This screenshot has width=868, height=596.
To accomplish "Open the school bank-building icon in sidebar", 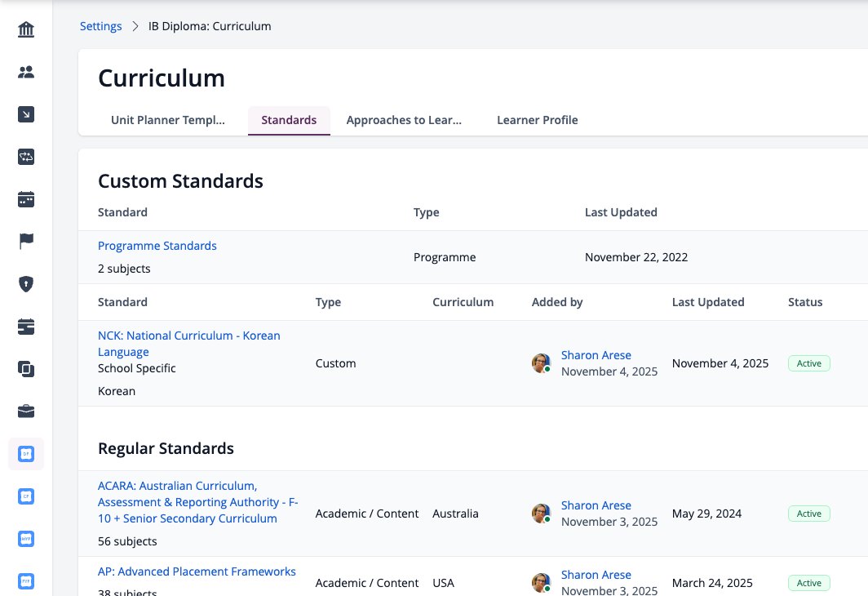I will coord(26,29).
